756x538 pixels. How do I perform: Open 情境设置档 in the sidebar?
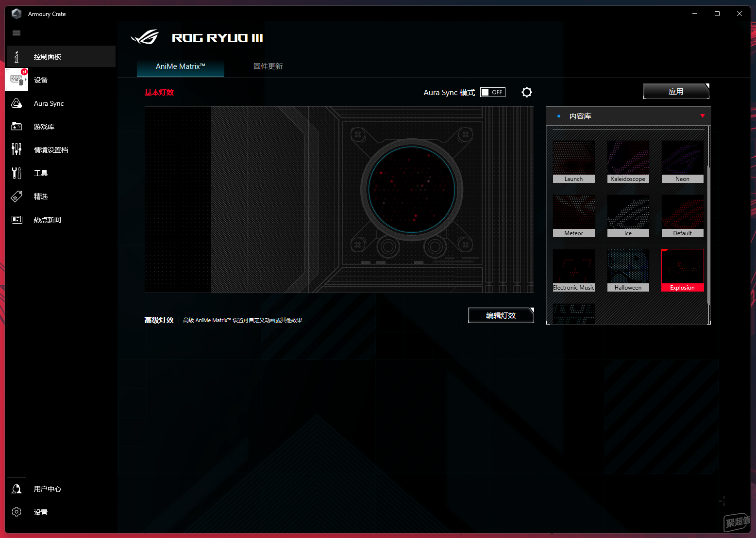point(61,150)
